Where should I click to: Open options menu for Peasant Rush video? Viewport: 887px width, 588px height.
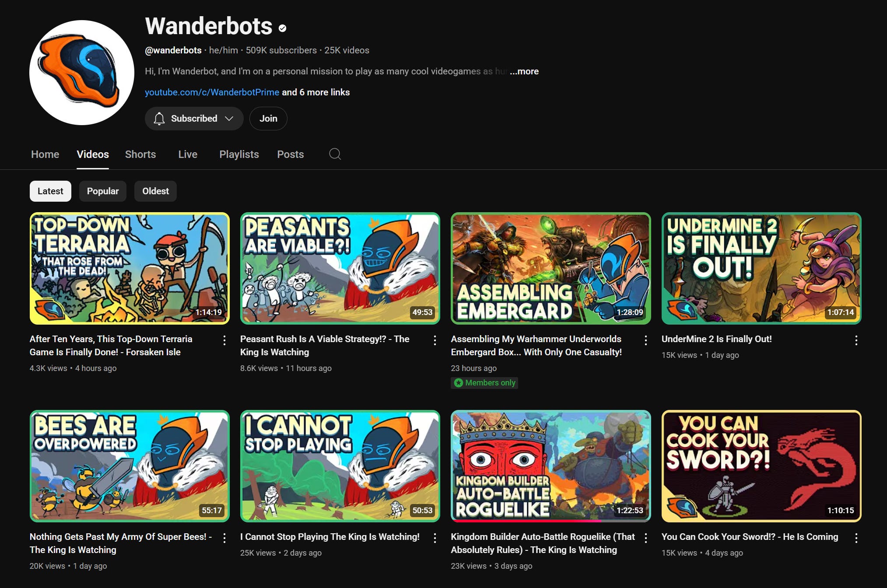(435, 340)
